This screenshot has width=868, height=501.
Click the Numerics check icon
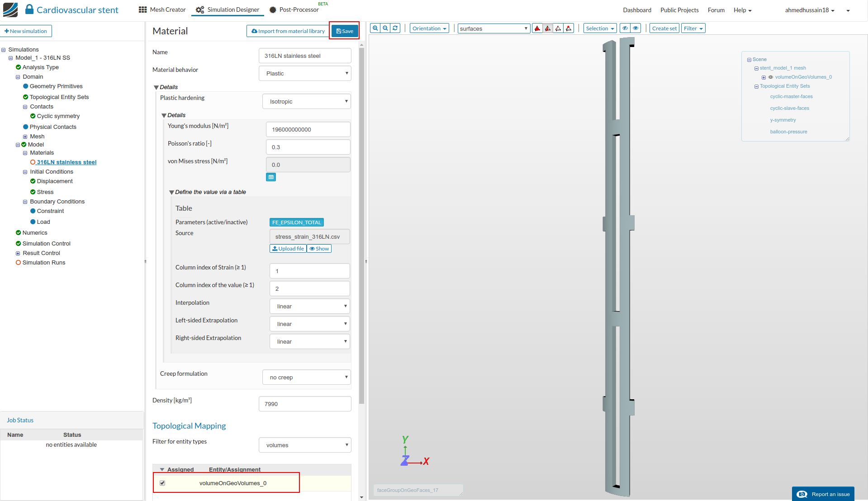point(19,233)
